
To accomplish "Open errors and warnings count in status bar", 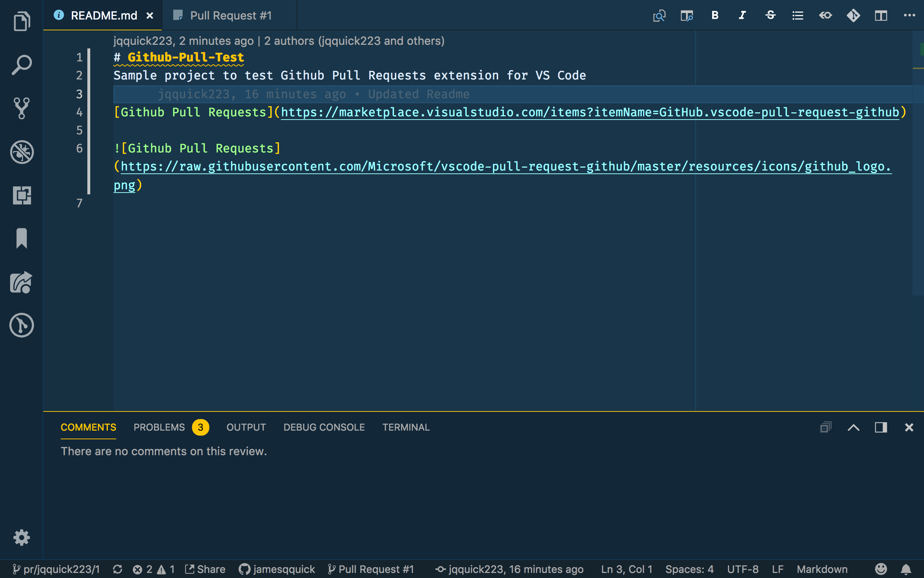I will tap(153, 569).
